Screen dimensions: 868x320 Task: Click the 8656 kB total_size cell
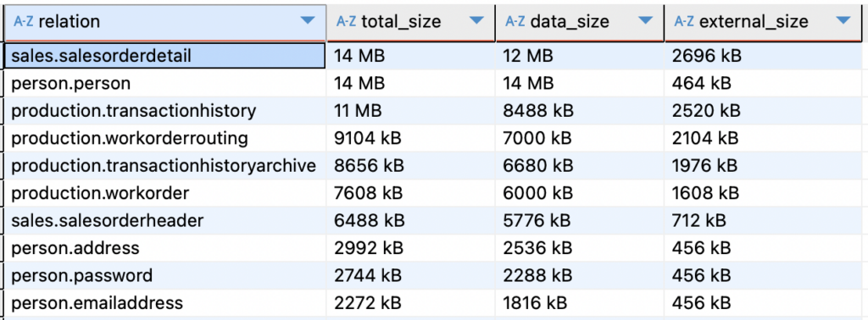pyautogui.click(x=411, y=165)
